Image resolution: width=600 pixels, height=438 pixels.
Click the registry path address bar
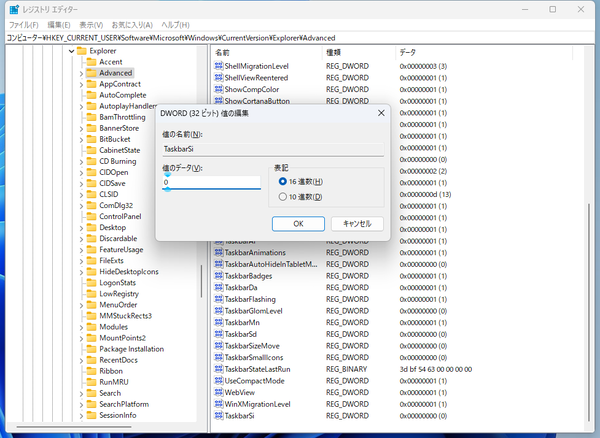(300, 38)
